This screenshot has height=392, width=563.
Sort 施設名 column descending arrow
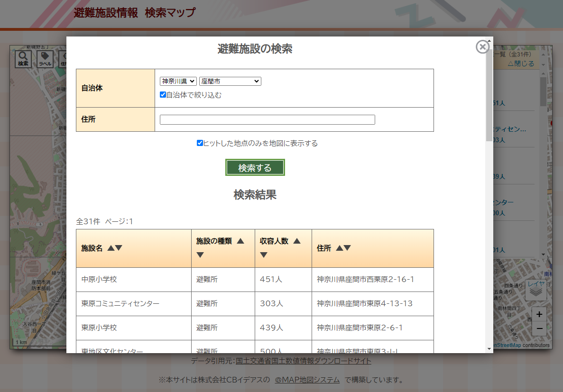(119, 248)
